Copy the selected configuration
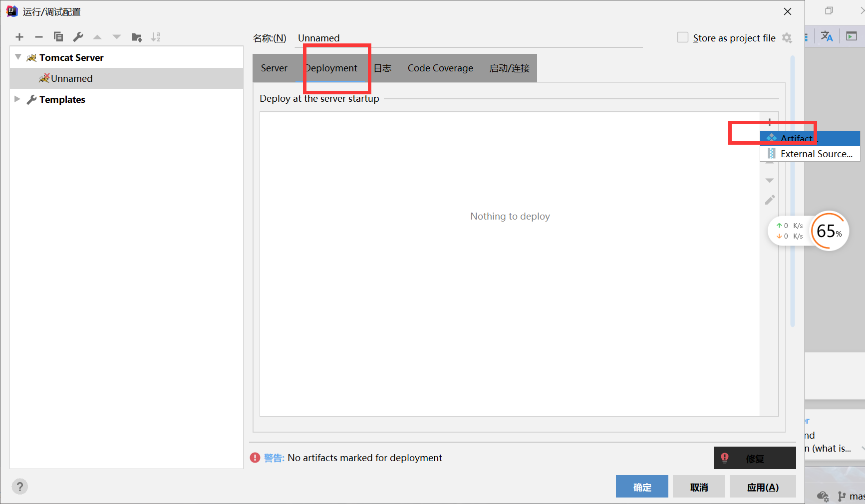865x504 pixels. click(x=58, y=37)
